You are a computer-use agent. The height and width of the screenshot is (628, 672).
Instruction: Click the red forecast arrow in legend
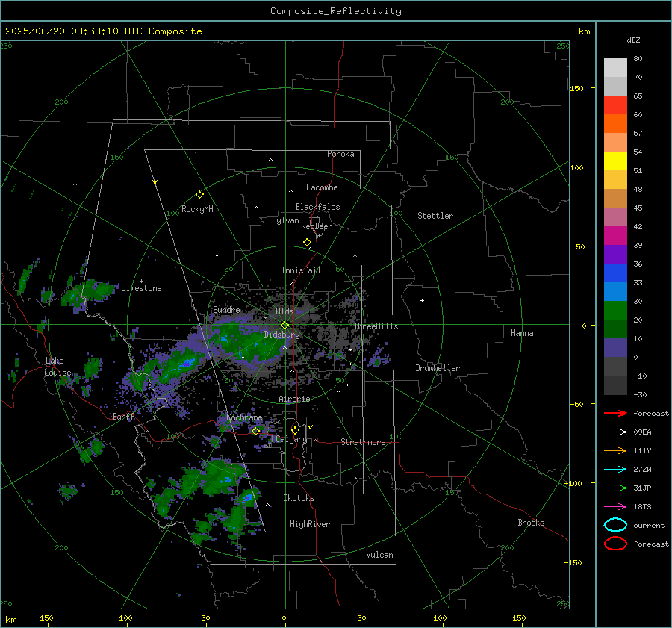click(615, 413)
